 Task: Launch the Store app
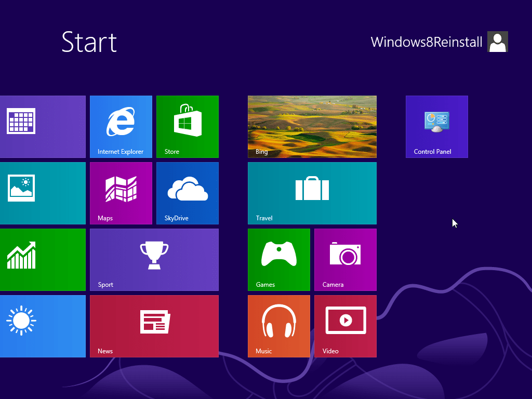188,126
